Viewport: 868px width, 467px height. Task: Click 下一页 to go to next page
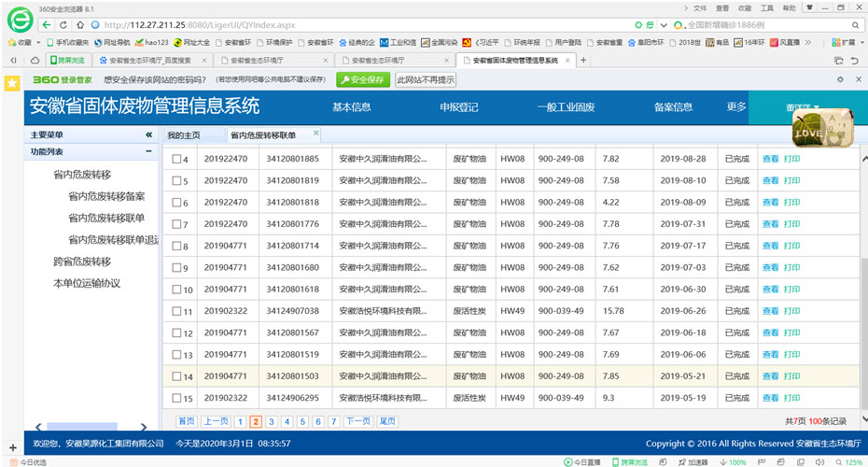pos(357,422)
